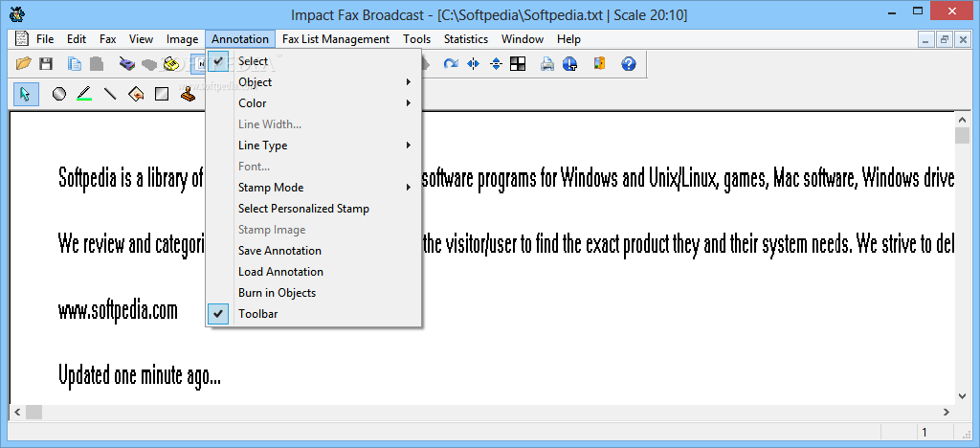Viewport: 980px width, 448px height.
Task: Click horizontal scrollbar left arrow
Action: (17, 412)
